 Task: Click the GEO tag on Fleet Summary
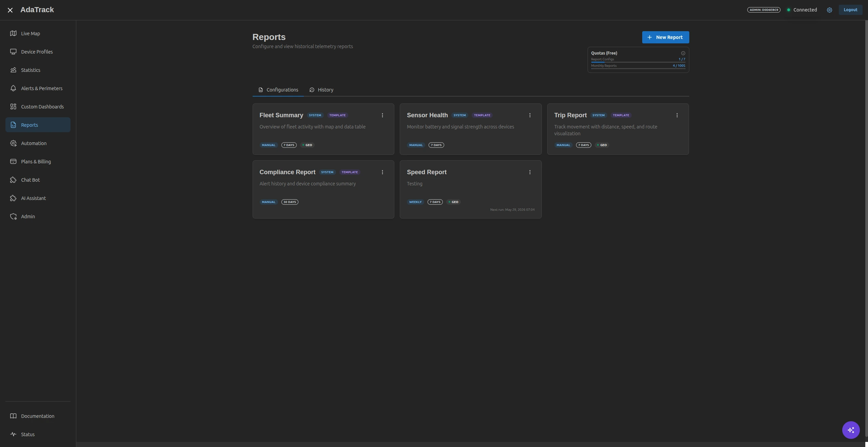307,145
